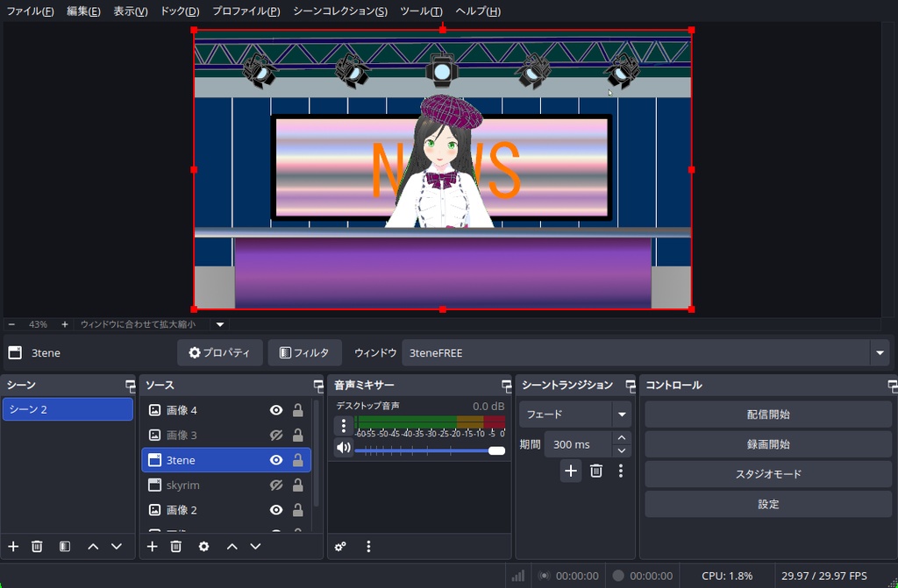Open the ツール menu
The height and width of the screenshot is (588, 898).
click(x=420, y=11)
